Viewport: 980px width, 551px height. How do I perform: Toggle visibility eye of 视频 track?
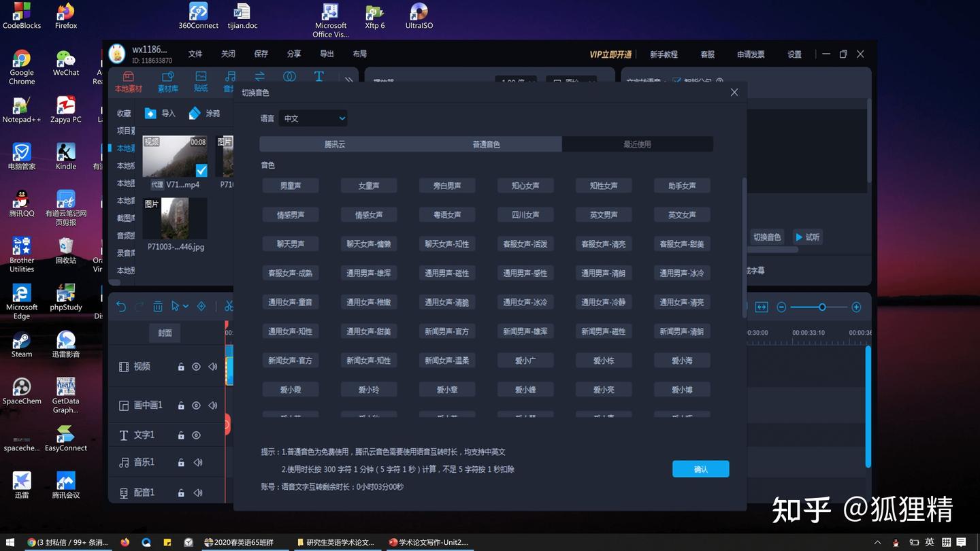click(x=196, y=367)
